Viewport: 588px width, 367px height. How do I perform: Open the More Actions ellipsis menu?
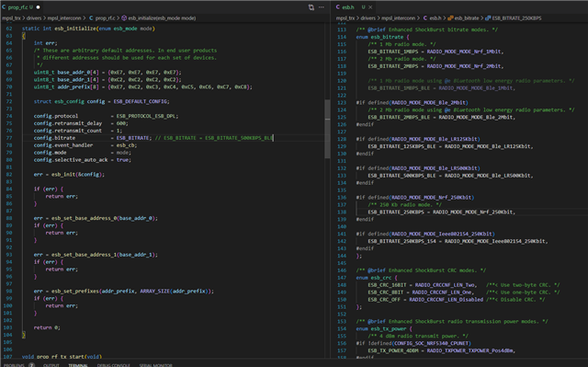tap(322, 7)
